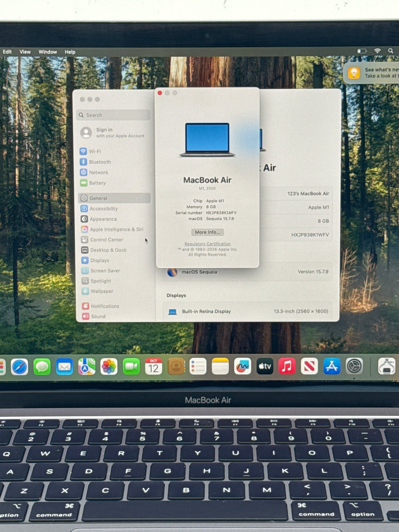
Task: Click the battery status icon in menu bar
Action: [x=362, y=51]
